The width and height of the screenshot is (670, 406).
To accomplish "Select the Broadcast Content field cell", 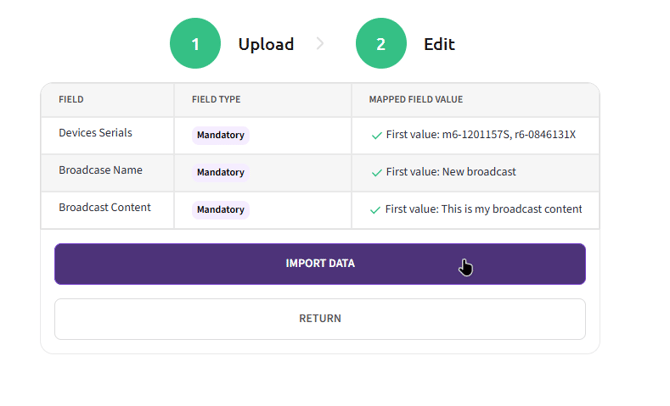I will pos(104,208).
